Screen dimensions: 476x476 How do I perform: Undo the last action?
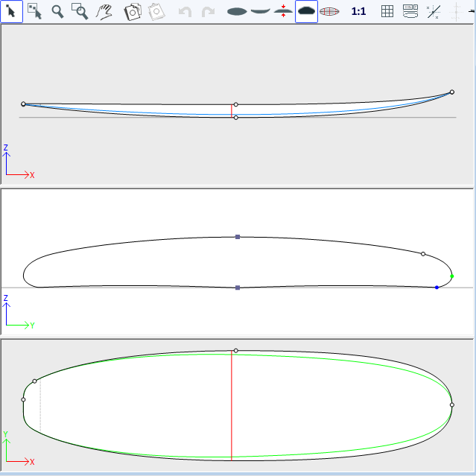pos(185,12)
